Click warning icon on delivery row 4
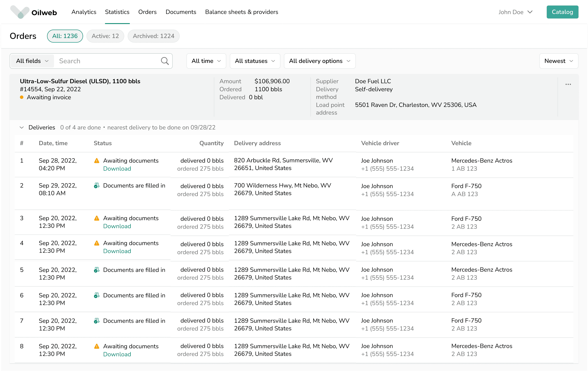This screenshot has height=372, width=588. click(97, 243)
